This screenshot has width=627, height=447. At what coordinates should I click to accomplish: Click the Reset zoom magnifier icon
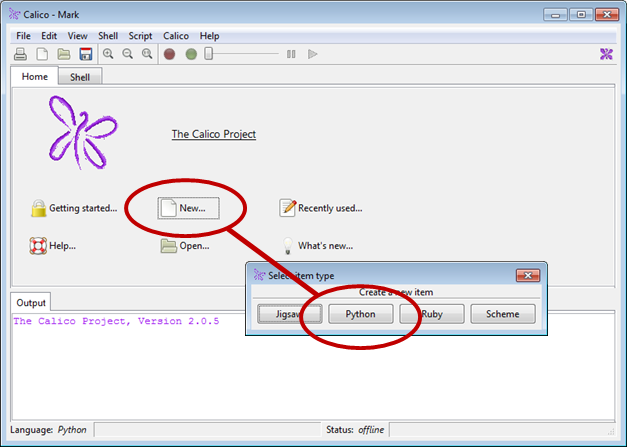point(147,54)
